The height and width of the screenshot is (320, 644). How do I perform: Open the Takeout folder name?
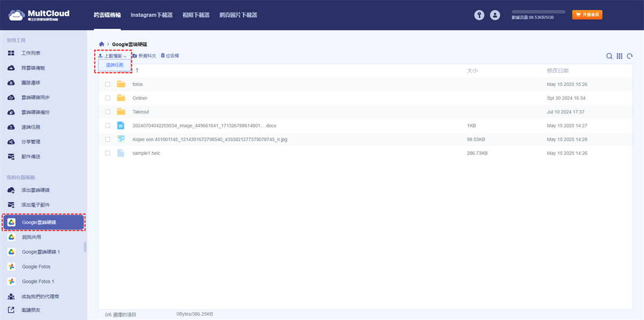pyautogui.click(x=141, y=112)
